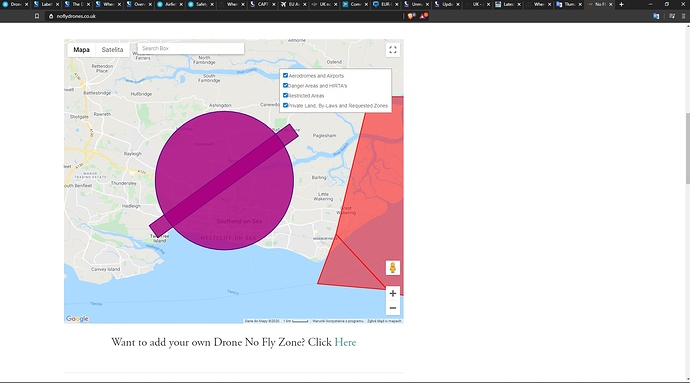The image size is (690, 383).
Task: Toggle Restricted Areas checkbox
Action: pyautogui.click(x=285, y=95)
